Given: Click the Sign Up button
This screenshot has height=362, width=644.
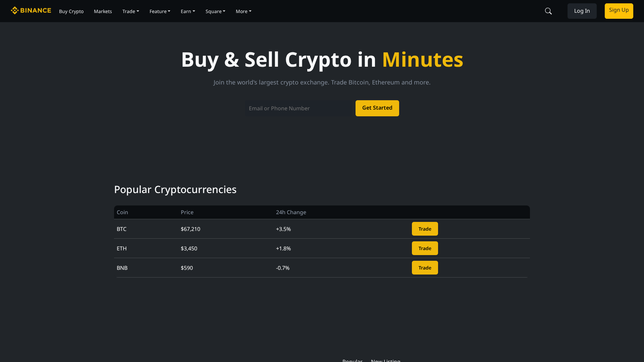Looking at the screenshot, I should 619,11.
